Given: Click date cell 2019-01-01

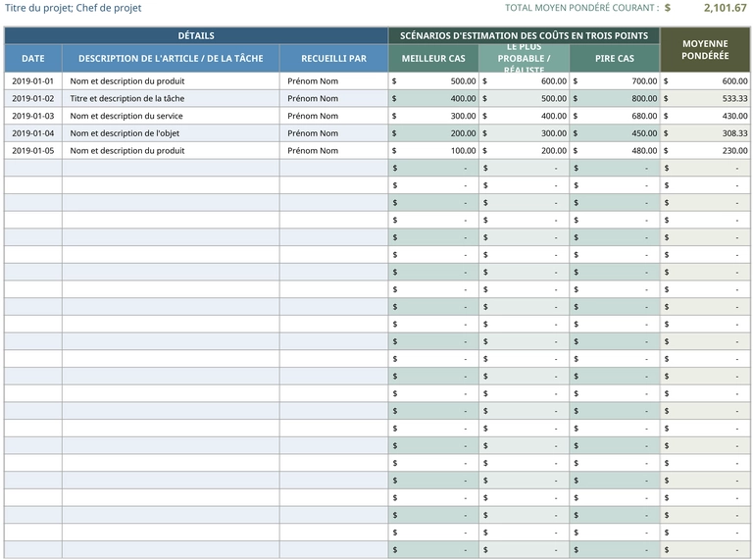Looking at the screenshot, I should tap(33, 81).
